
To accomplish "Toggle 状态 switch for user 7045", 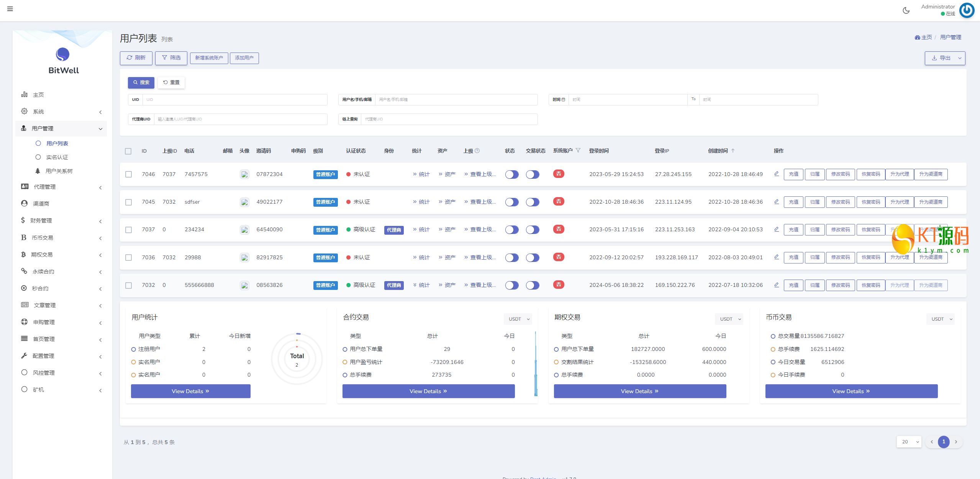I will 512,202.
